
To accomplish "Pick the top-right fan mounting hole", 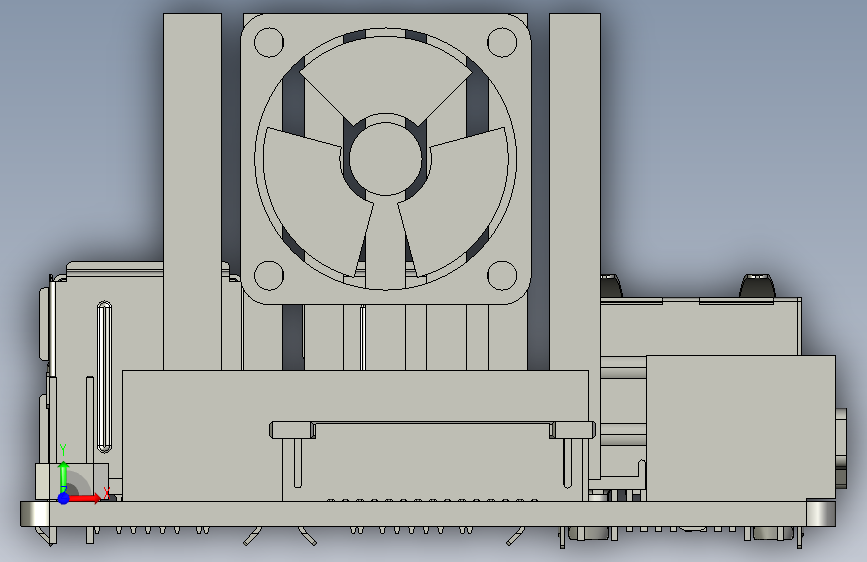I will 502,42.
